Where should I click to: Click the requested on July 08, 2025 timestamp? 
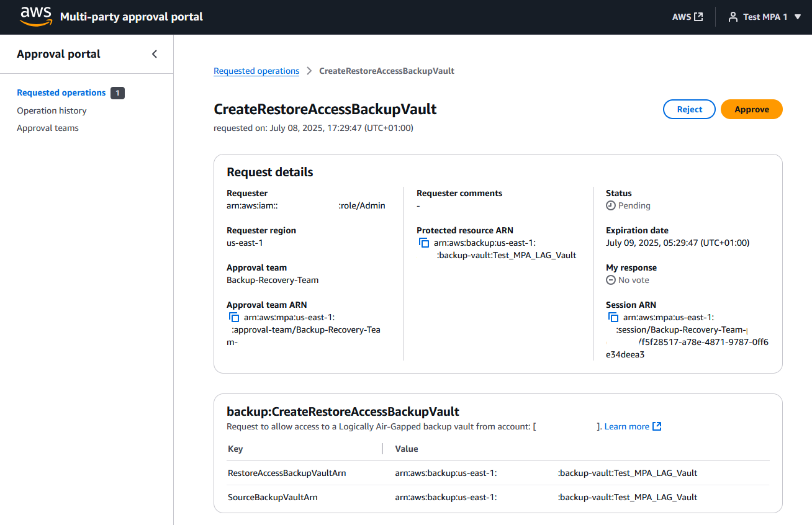(314, 128)
